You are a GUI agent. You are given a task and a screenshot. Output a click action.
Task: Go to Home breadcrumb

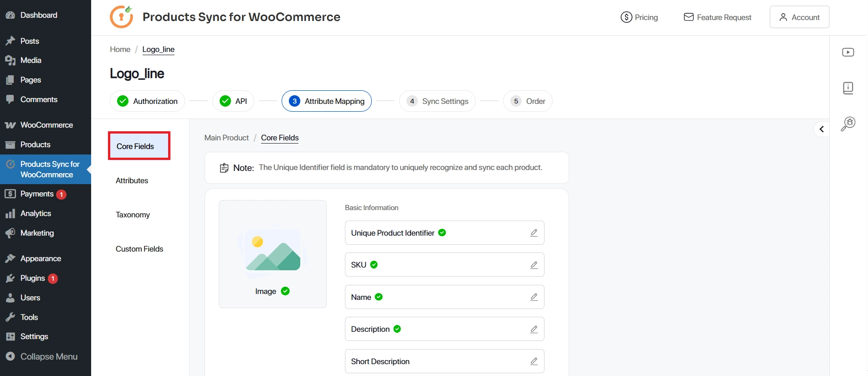pyautogui.click(x=120, y=49)
